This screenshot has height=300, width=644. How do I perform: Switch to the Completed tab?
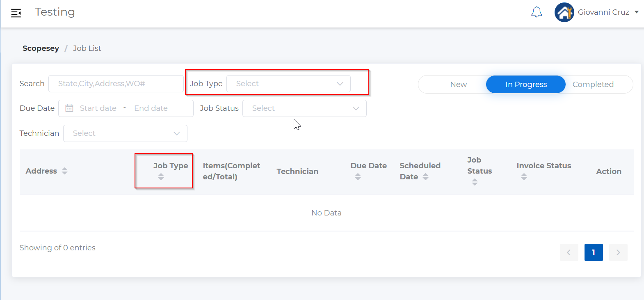(593, 85)
